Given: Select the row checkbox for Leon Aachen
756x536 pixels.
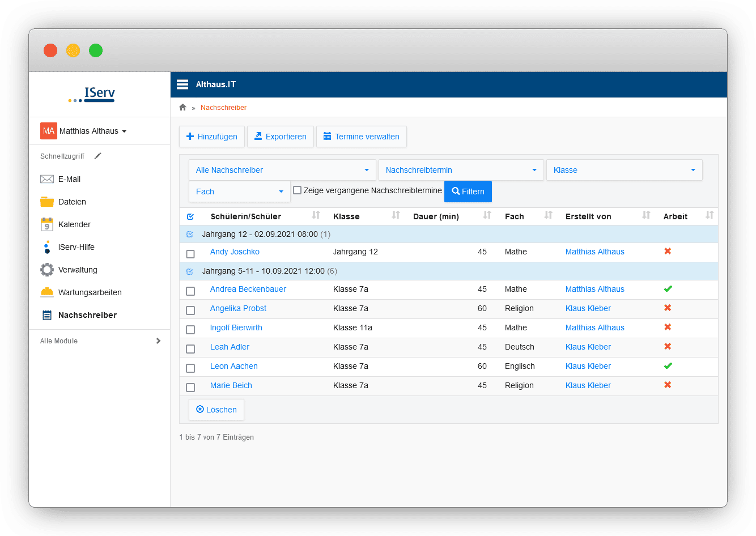Looking at the screenshot, I should (x=190, y=368).
